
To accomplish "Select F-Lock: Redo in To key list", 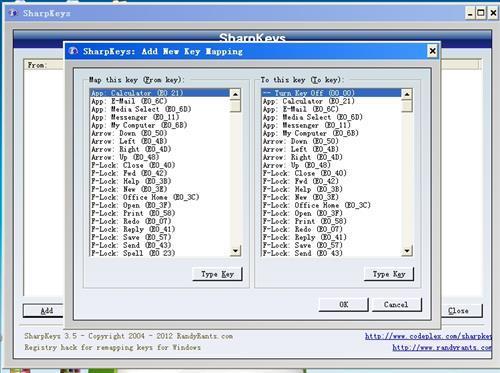I will tap(332, 229).
